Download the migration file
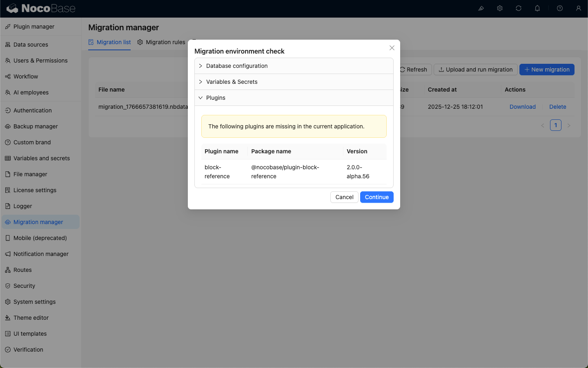Viewport: 588px width, 368px height. (x=522, y=107)
